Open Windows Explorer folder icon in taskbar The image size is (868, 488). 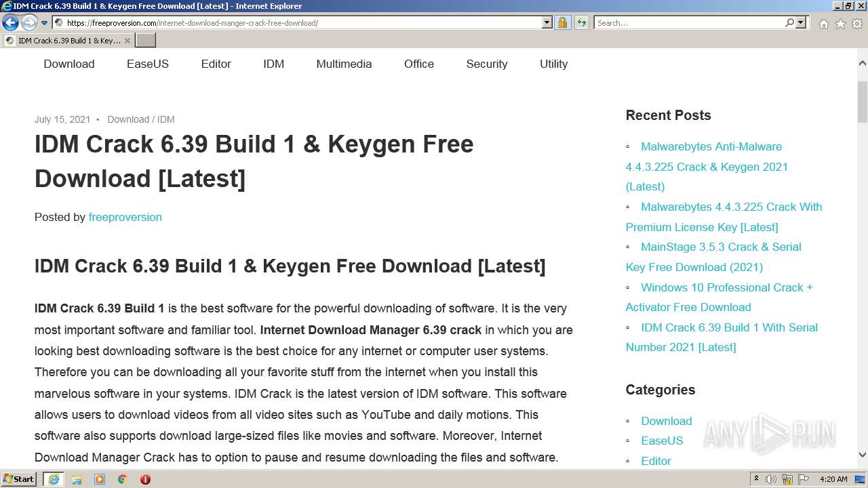tap(77, 479)
